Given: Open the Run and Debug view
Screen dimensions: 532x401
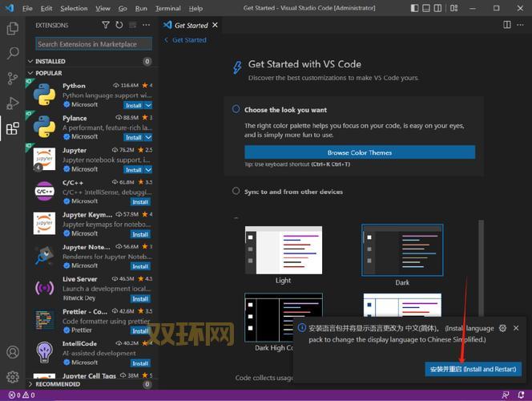Looking at the screenshot, I should [x=13, y=103].
